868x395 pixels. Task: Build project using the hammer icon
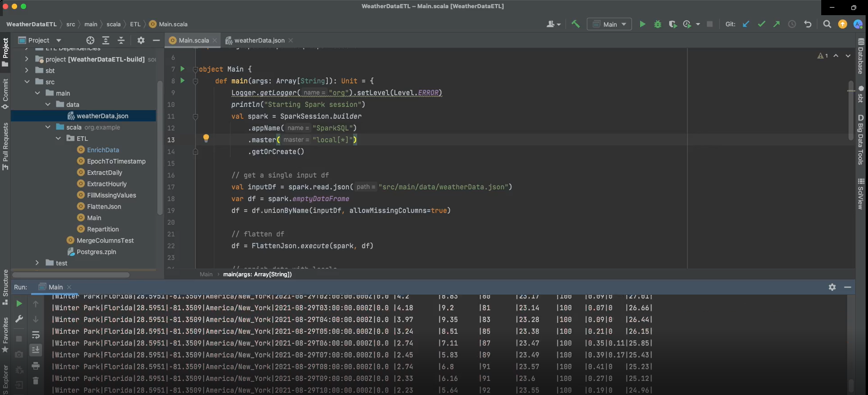[576, 24]
